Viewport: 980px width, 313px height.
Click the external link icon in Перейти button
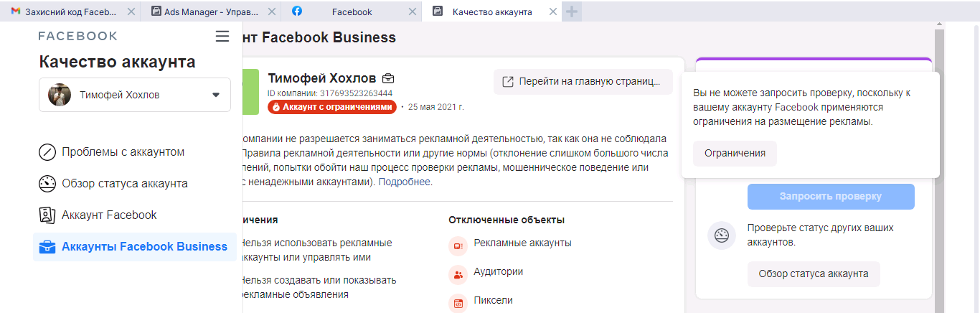pos(508,82)
